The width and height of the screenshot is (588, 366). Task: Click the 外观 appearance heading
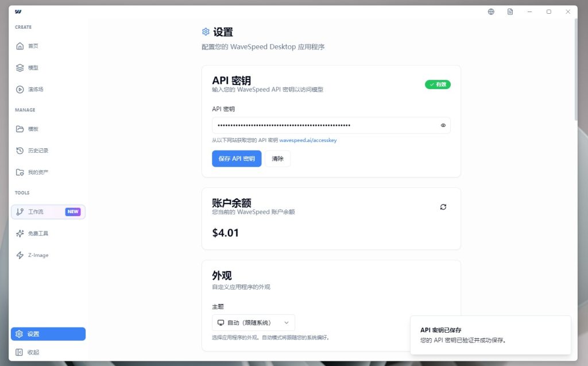222,276
